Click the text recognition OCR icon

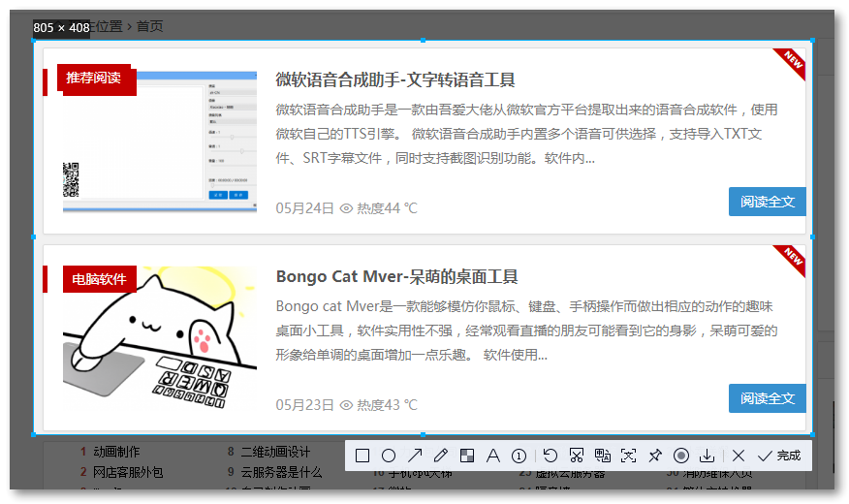coord(629,456)
